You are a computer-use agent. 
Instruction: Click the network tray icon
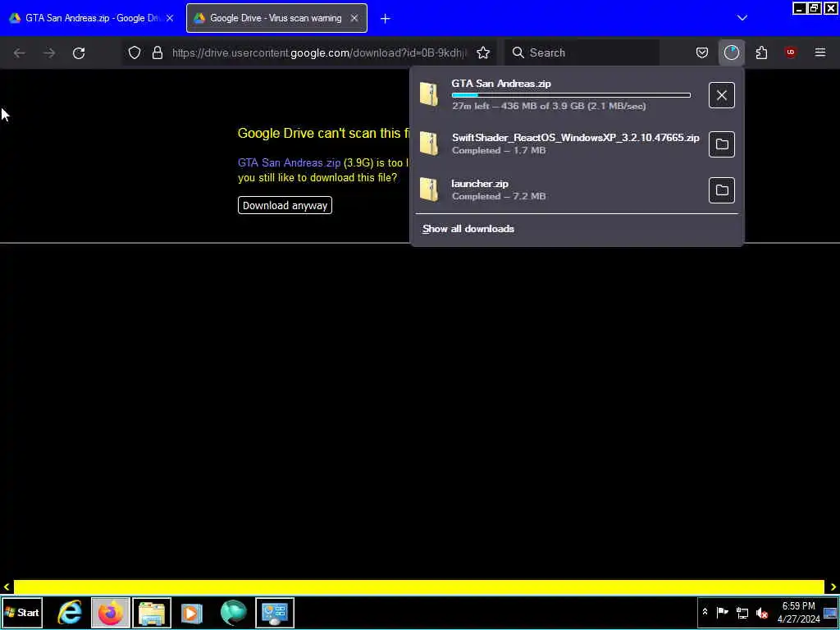pos(742,612)
